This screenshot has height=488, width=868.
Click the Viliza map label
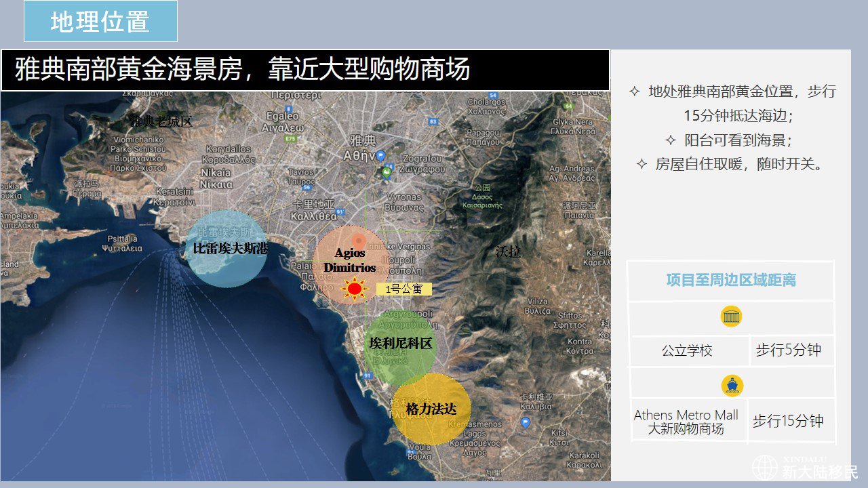(537, 306)
